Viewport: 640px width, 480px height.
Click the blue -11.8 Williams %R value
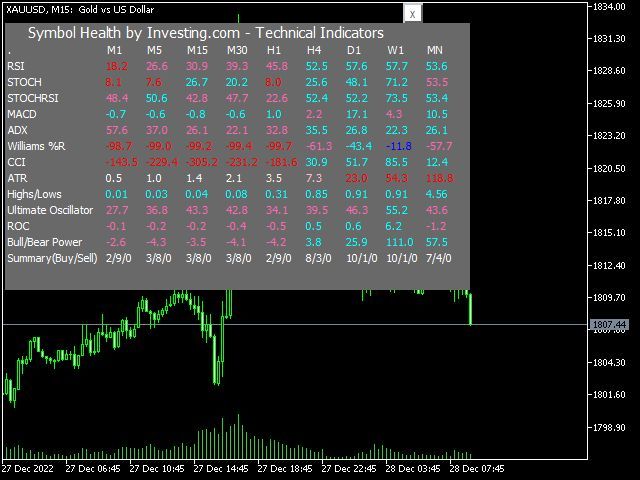point(399,146)
